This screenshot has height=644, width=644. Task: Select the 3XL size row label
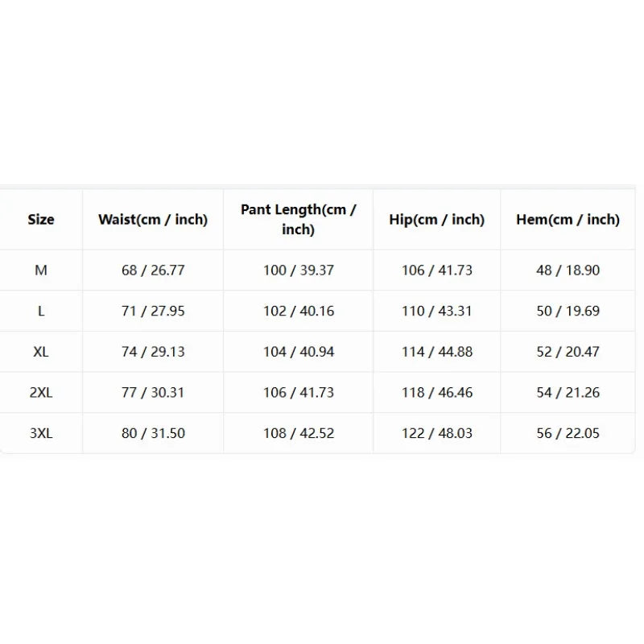pos(41,433)
